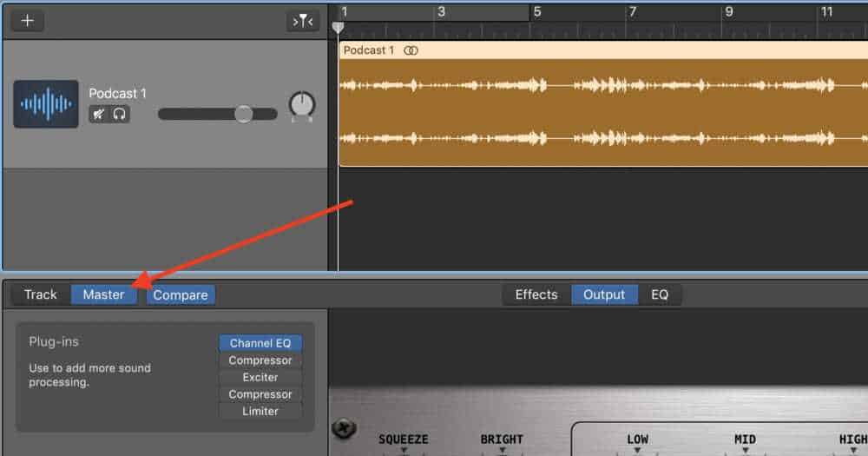Select the Channel EQ plug-in
This screenshot has height=456, width=868.
[x=260, y=343]
